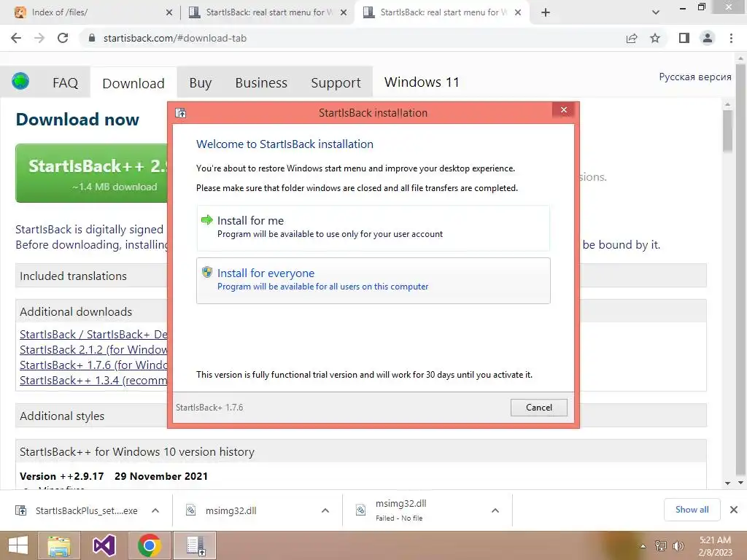Open the Buy tab
Screen dimensions: 747x560
[201, 83]
